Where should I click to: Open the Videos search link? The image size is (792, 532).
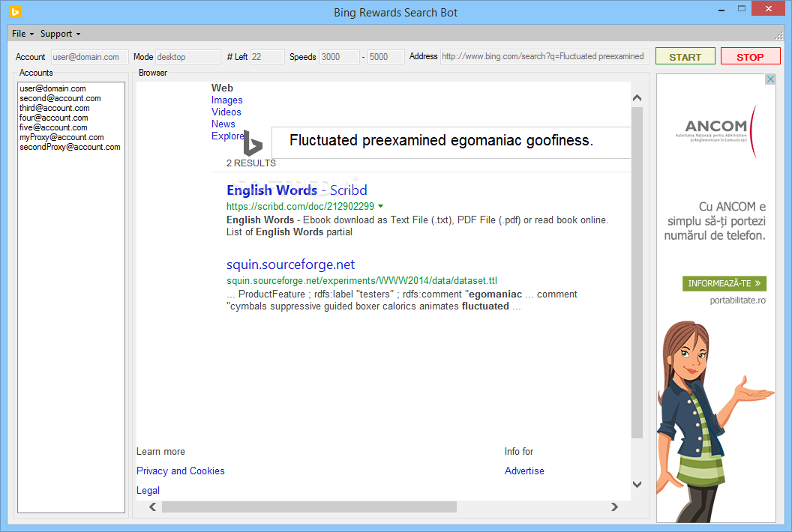coord(226,112)
